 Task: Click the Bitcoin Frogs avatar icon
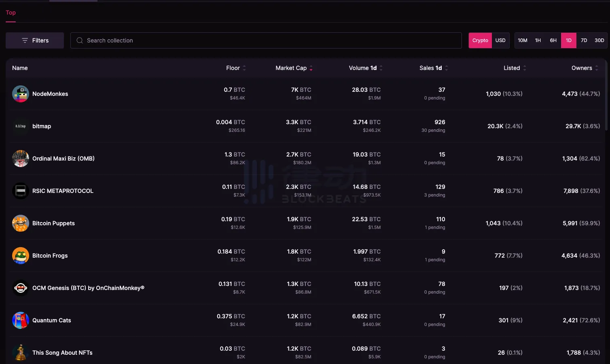(x=20, y=256)
